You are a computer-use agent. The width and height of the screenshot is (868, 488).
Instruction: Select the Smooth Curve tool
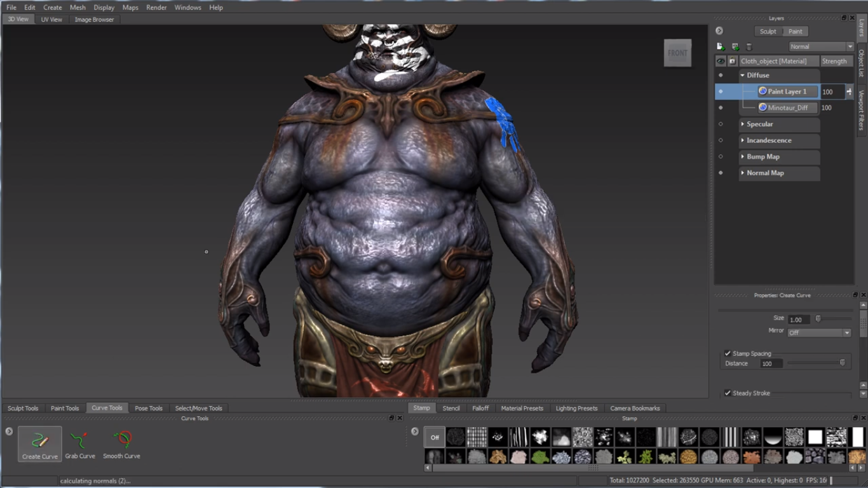(121, 444)
